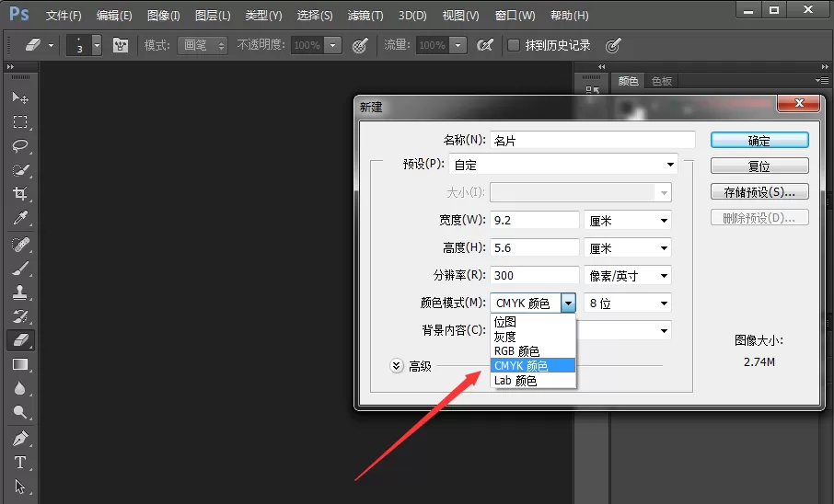Select the Pen tool

click(x=20, y=439)
